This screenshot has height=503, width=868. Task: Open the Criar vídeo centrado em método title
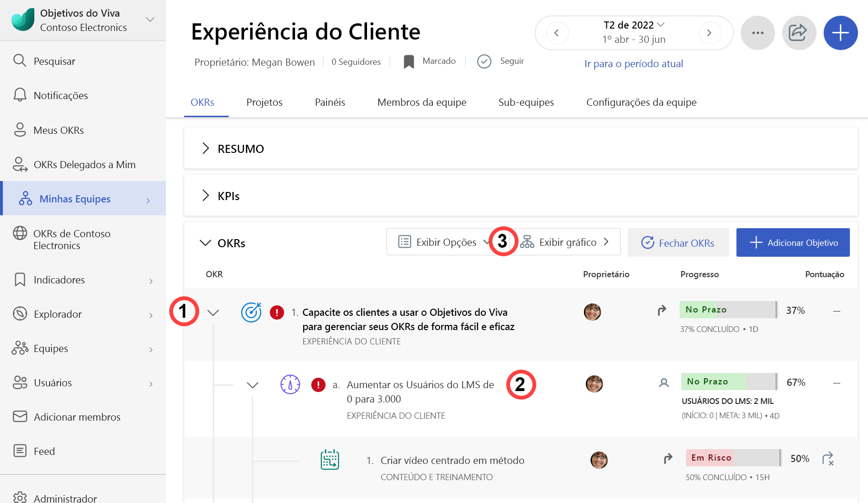(452, 460)
